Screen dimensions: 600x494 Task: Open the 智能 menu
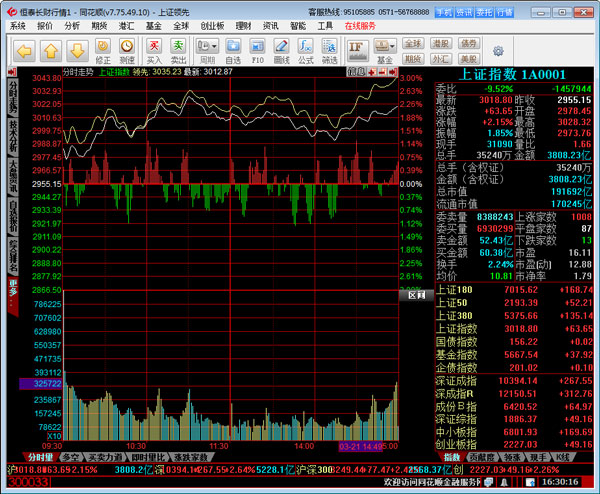click(298, 26)
